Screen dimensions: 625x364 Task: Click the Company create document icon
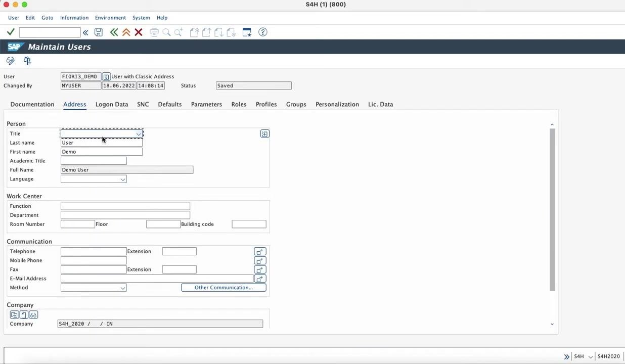[x=24, y=315]
